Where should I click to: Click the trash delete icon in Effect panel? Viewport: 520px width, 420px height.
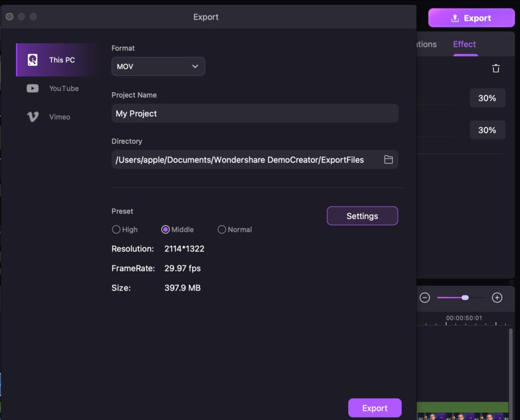[496, 68]
